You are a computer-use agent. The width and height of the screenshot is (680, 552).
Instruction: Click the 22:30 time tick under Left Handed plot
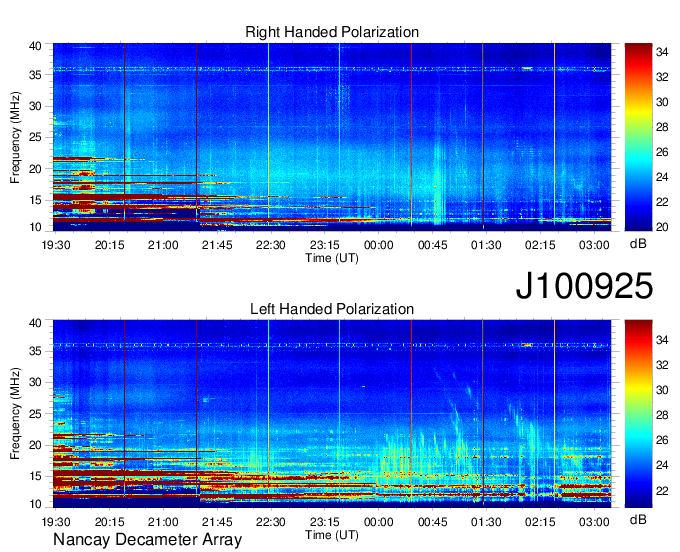click(x=271, y=522)
